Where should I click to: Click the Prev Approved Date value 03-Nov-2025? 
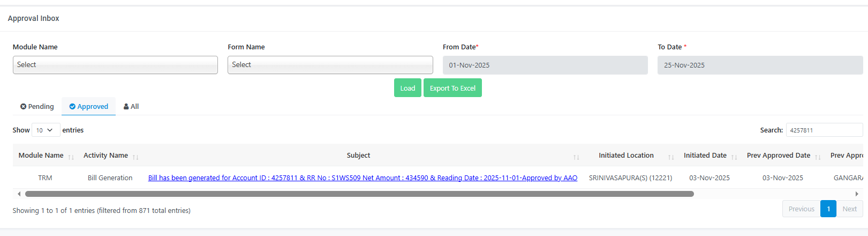coord(782,178)
